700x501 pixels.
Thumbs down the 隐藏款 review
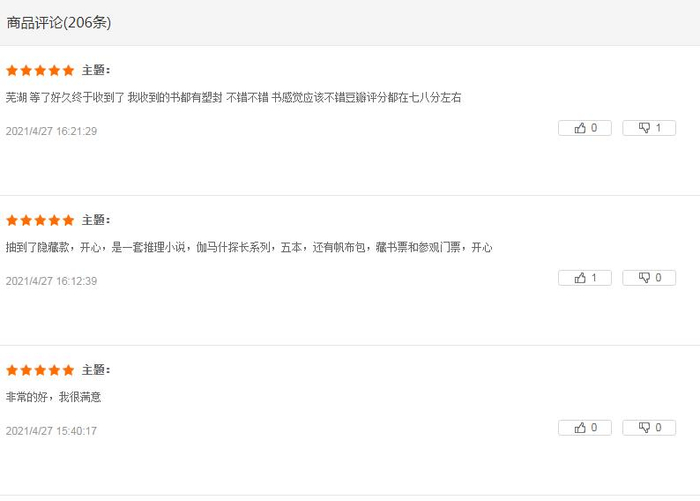pos(649,278)
